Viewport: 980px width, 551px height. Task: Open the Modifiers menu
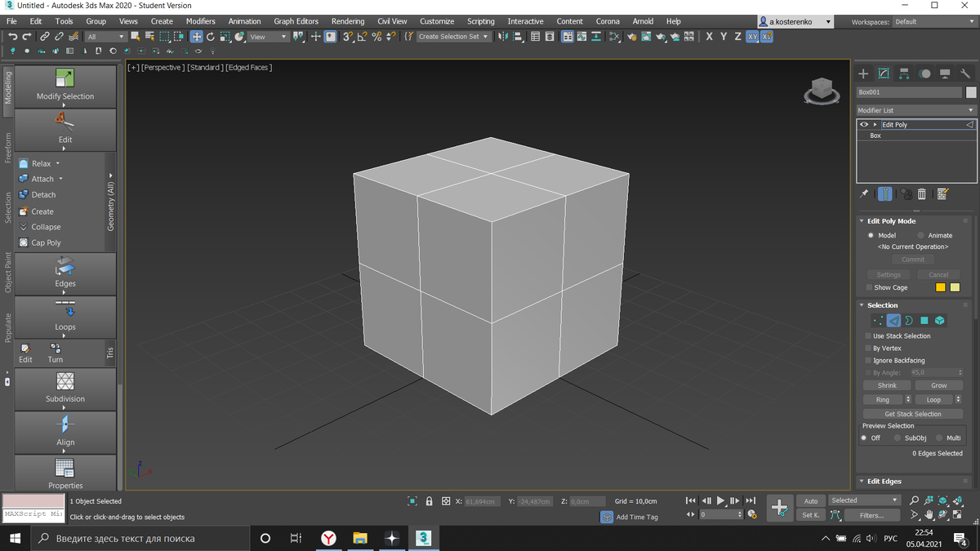pos(200,21)
